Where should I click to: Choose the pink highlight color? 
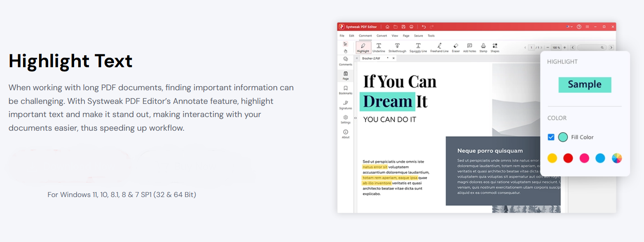(x=584, y=158)
